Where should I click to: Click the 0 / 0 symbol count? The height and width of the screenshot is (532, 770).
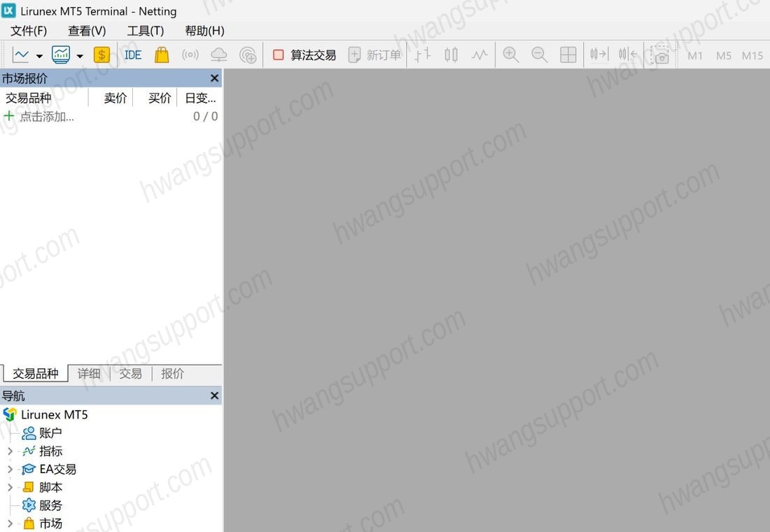[x=205, y=116]
